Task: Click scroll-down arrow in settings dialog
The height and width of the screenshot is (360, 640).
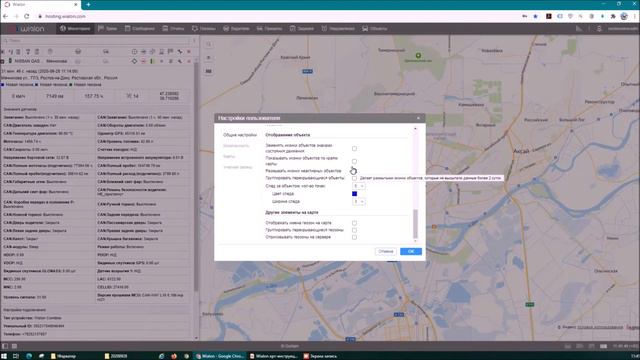Action: click(x=416, y=241)
